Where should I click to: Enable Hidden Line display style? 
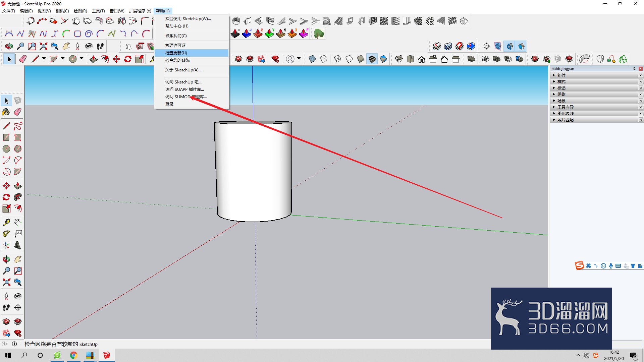(349, 59)
